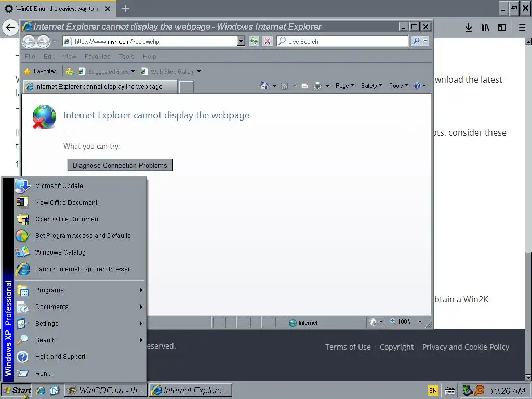532x399 pixels.
Task: Select New Office Document entry
Action: (80, 203)
